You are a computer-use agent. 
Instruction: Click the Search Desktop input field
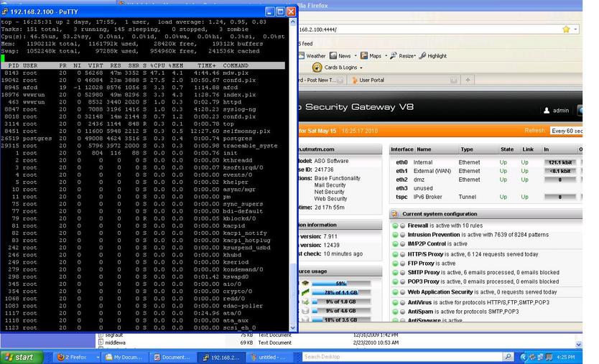coord(402,357)
